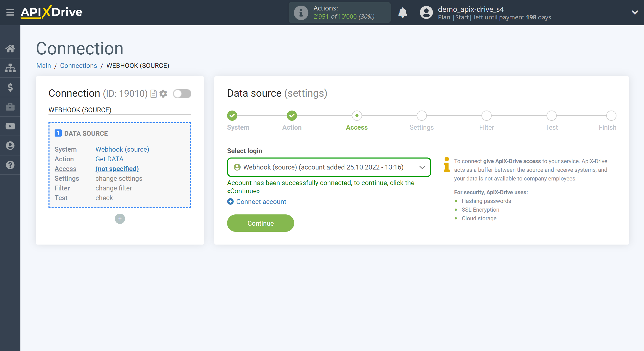Open notifications bell

tap(403, 13)
